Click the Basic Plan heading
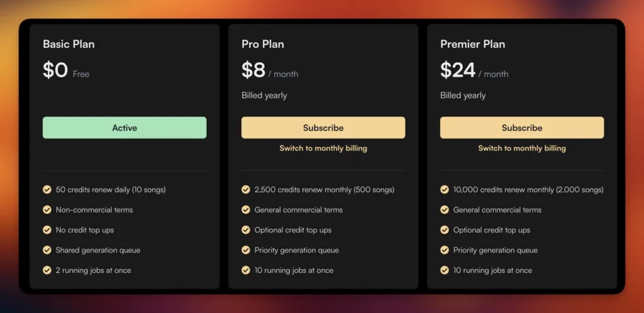Viewport: 644px width, 313px height. click(69, 44)
